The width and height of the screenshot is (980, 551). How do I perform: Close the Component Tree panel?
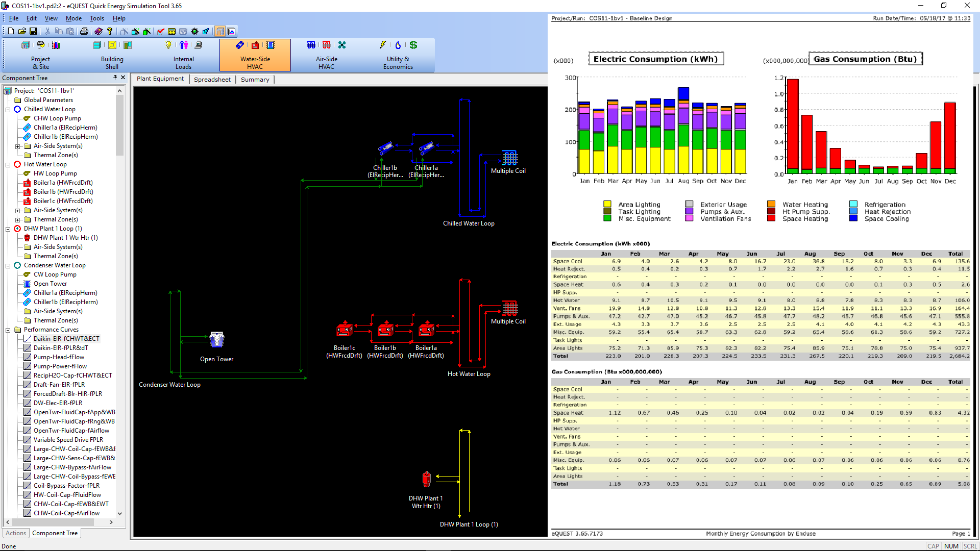[123, 78]
